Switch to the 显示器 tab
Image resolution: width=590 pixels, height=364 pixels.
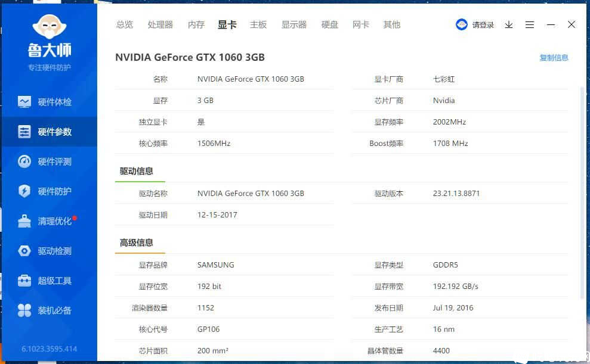coord(294,25)
